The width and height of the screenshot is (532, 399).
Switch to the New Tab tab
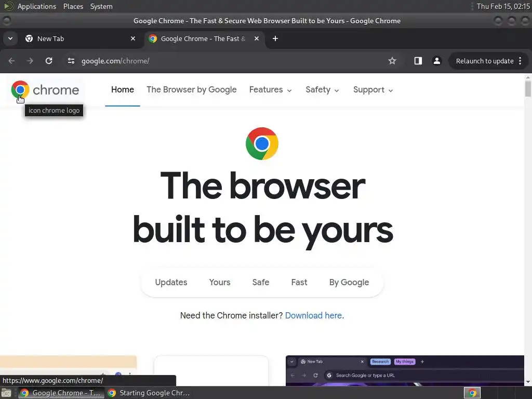coord(80,38)
